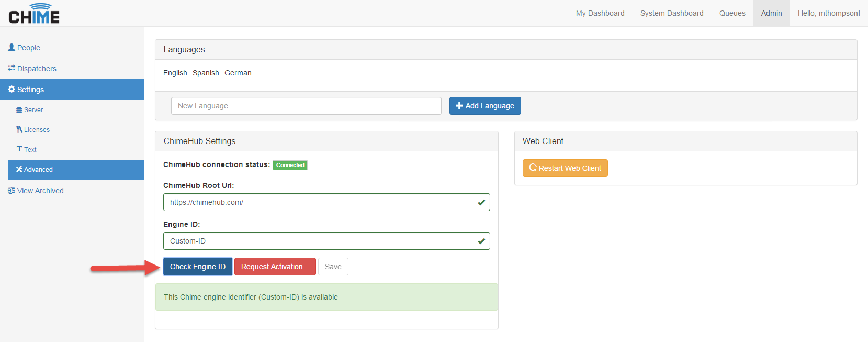Click the Text T icon
868x342 pixels.
coord(19,149)
